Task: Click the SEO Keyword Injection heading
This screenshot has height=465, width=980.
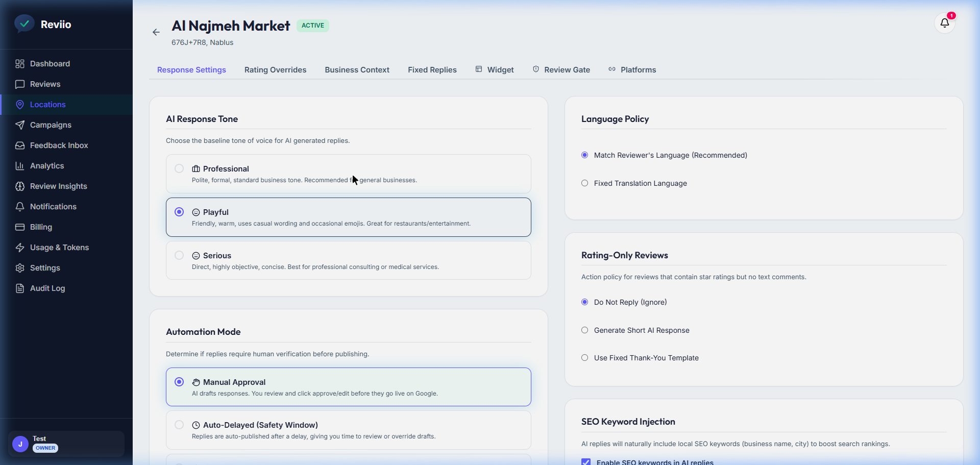Action: tap(628, 422)
